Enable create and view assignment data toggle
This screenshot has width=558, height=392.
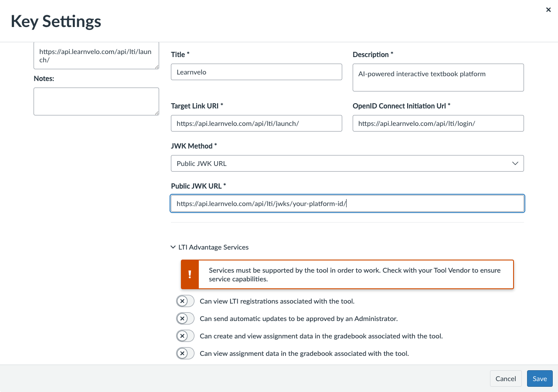[185, 336]
